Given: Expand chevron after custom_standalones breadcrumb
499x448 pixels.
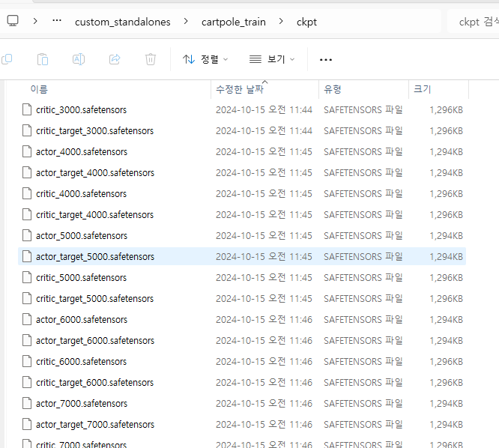Looking at the screenshot, I should pyautogui.click(x=186, y=21).
